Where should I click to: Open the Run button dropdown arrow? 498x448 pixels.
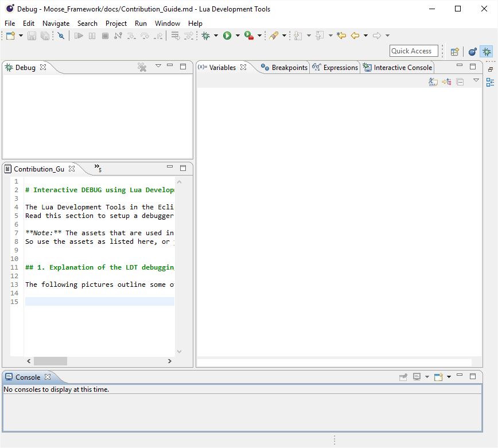[236, 36]
